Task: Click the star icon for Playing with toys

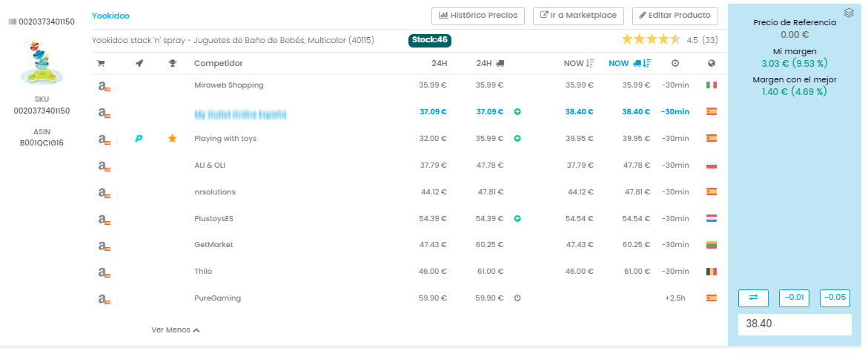Action: coord(173,139)
